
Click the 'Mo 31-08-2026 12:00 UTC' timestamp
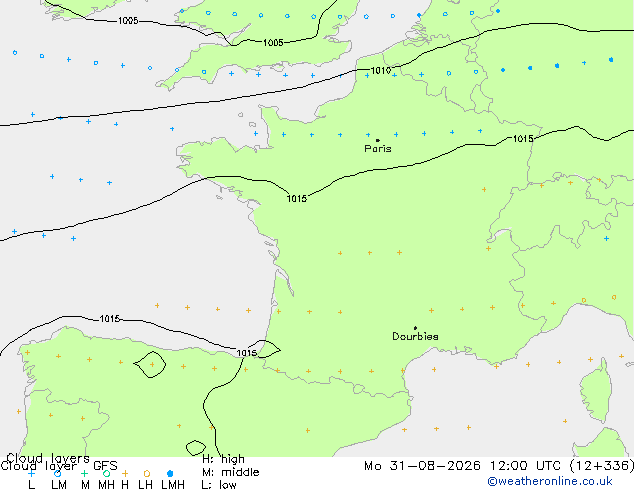(465, 466)
